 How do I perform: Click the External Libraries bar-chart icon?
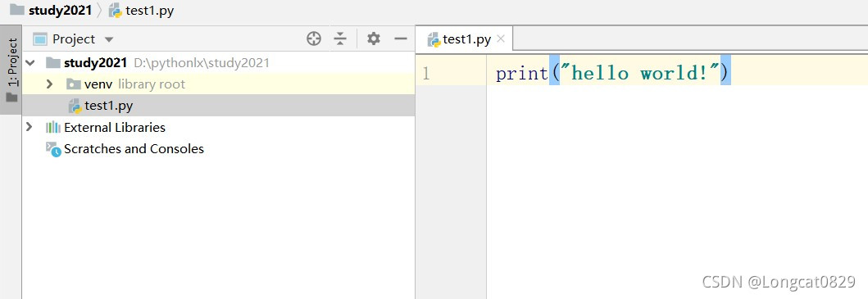coord(53,127)
